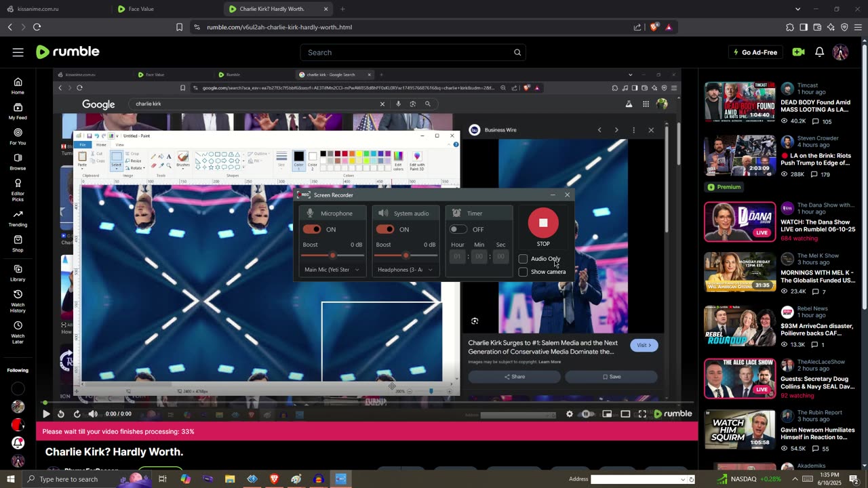Expand the Main Mic device dropdown
Viewport: 868px width, 488px height.
point(332,270)
